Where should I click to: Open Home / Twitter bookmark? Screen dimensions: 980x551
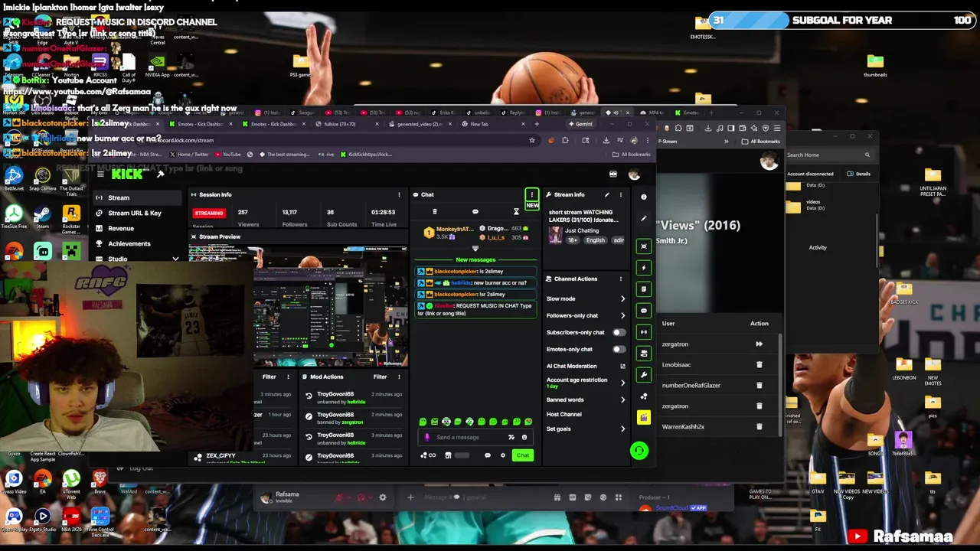pyautogui.click(x=189, y=155)
